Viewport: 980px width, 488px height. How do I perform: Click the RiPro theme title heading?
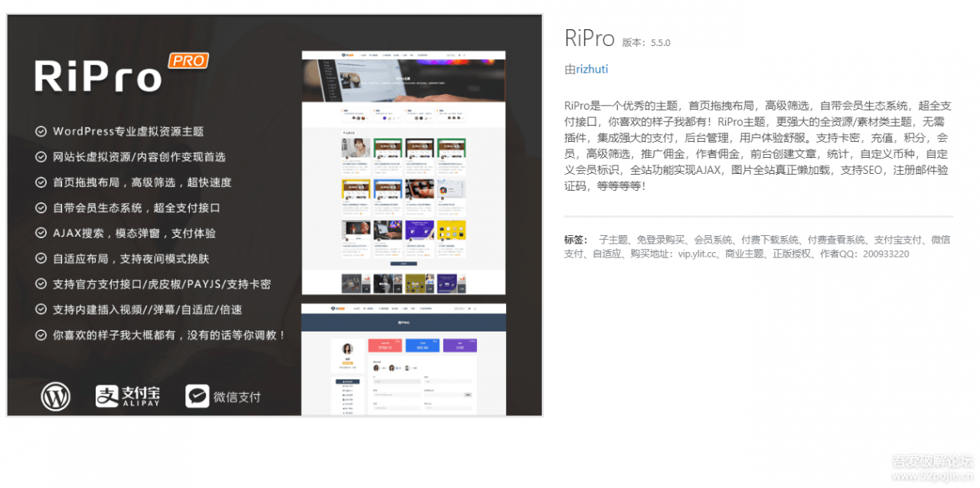click(x=590, y=38)
